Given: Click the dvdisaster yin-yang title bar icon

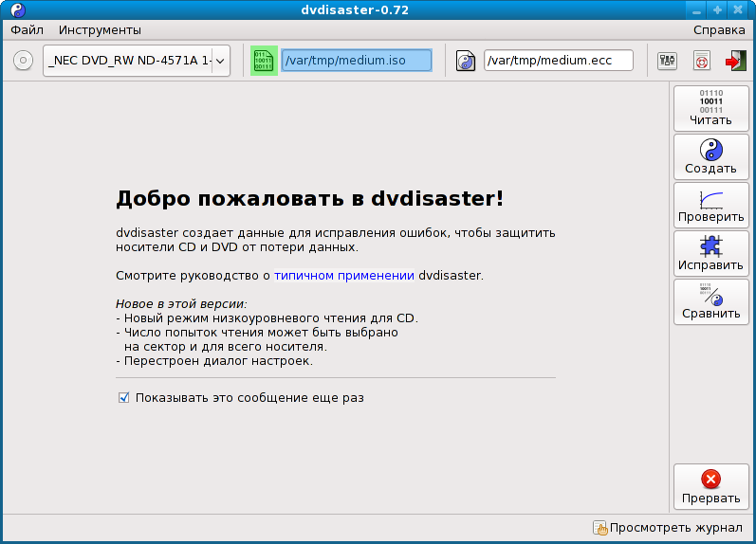Looking at the screenshot, I should [x=18, y=10].
